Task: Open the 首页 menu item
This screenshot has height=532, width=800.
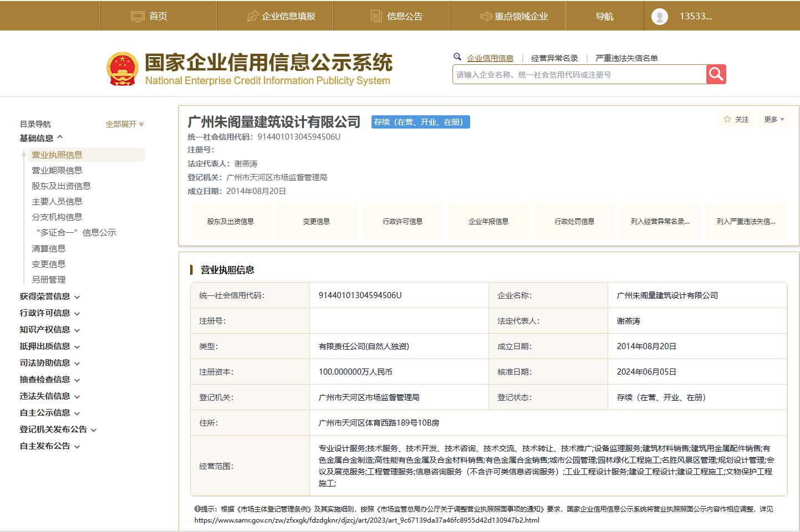Action: point(158,16)
